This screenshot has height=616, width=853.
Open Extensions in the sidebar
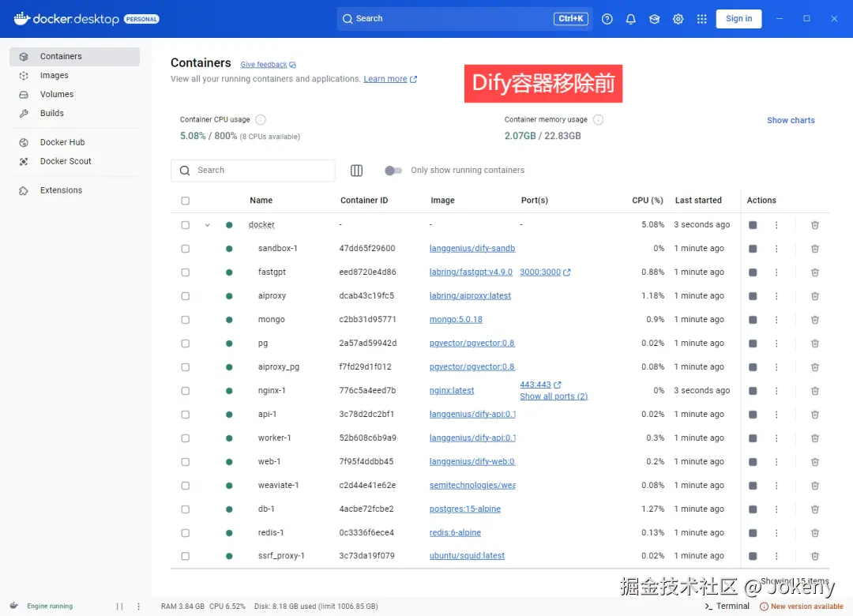pos(74,190)
